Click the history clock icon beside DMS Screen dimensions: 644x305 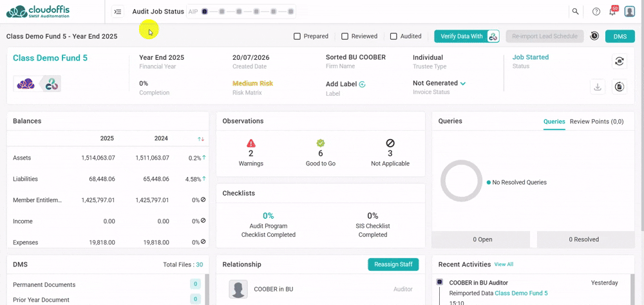(x=594, y=36)
